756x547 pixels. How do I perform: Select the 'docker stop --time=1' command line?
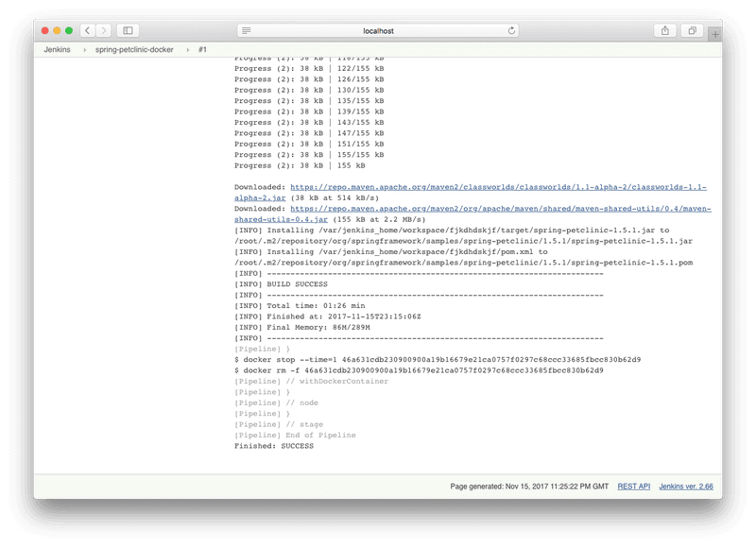pos(438,360)
